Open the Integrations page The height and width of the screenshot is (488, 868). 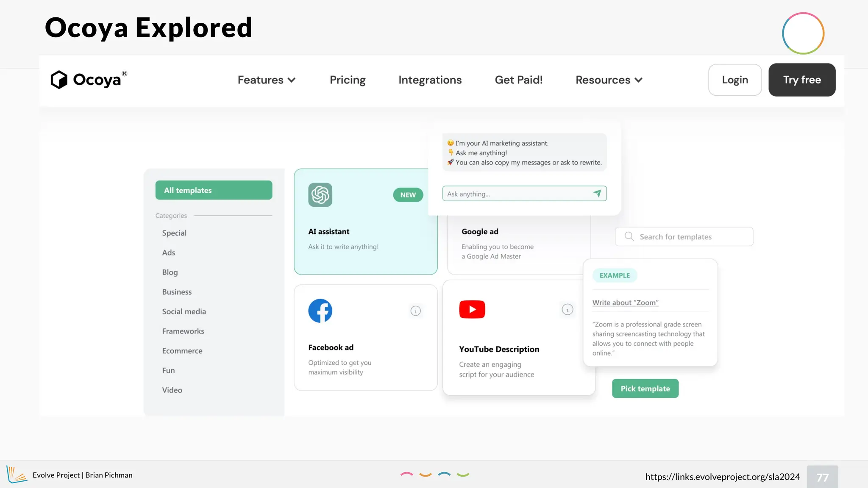(x=430, y=80)
